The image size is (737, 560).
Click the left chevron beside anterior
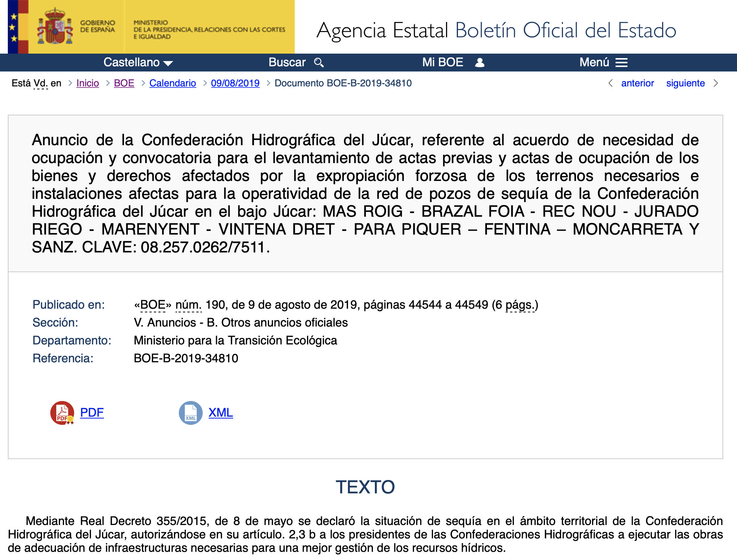(610, 83)
